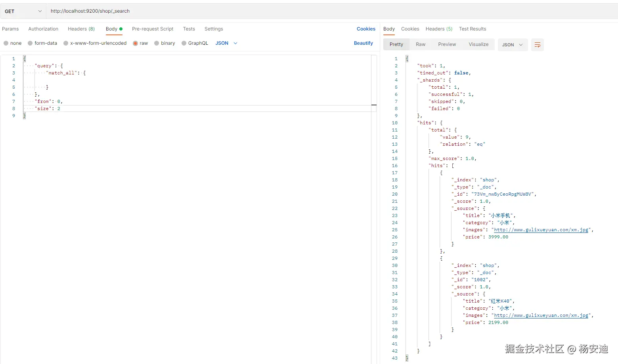Click the "from": 0 line in request body
Viewport: 618px width, 364px height.
point(49,101)
